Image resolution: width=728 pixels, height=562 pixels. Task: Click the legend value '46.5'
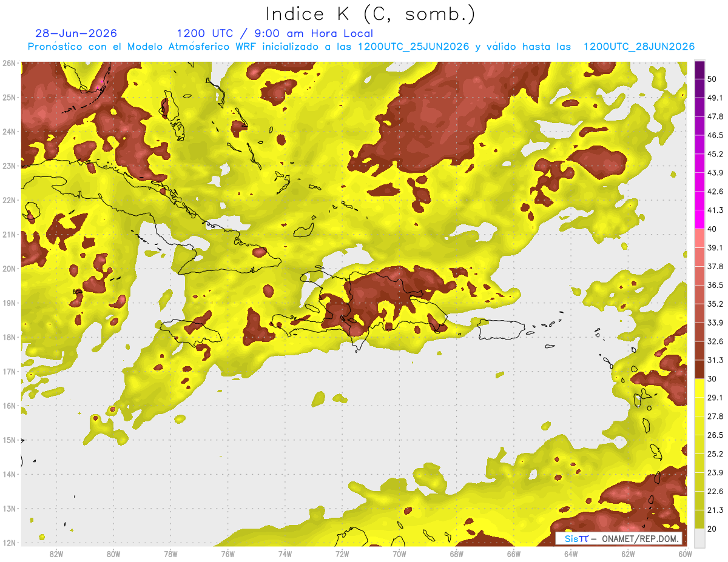715,135
